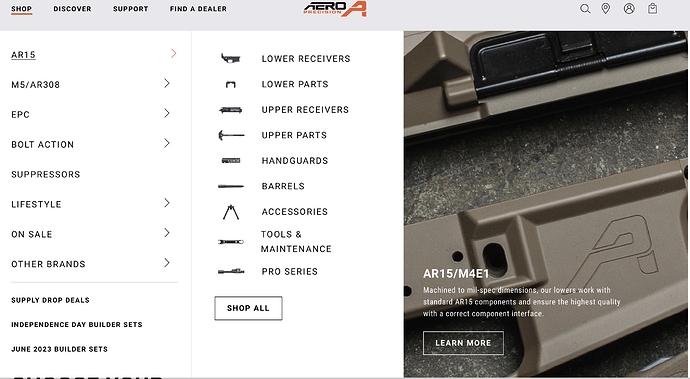Open the Support menu
This screenshot has width=690, height=379.
(x=131, y=9)
